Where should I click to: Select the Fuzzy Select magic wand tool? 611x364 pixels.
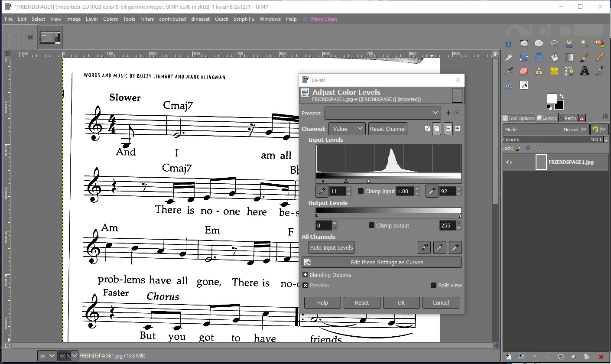coord(585,43)
